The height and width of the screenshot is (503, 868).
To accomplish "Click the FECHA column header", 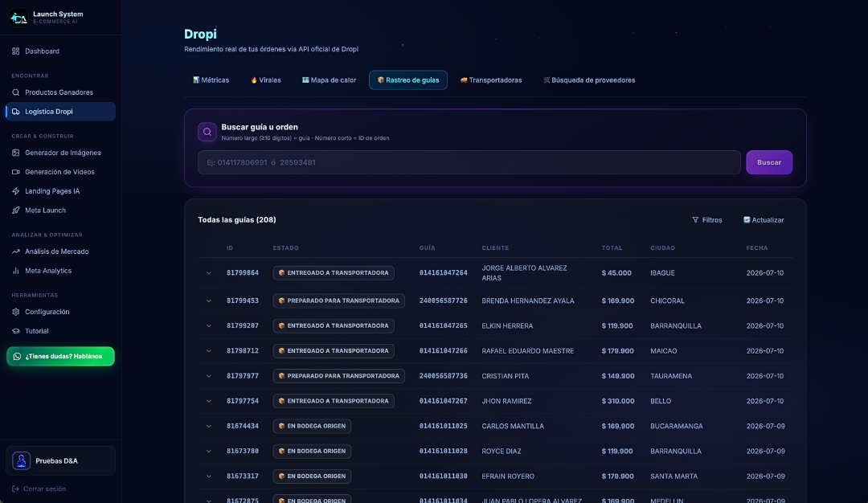I will coord(757,248).
